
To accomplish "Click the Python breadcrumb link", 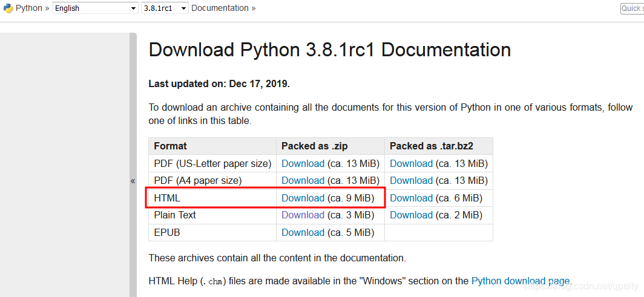I will [29, 8].
